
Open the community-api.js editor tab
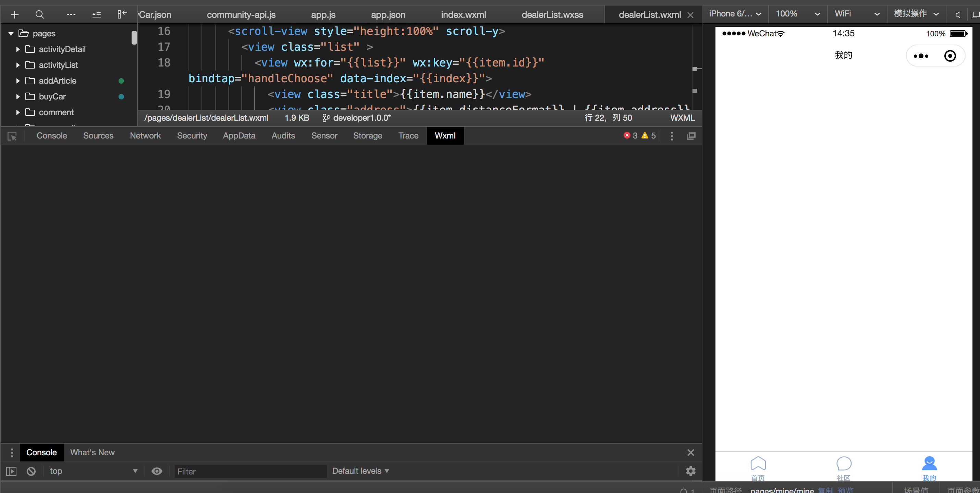241,15
